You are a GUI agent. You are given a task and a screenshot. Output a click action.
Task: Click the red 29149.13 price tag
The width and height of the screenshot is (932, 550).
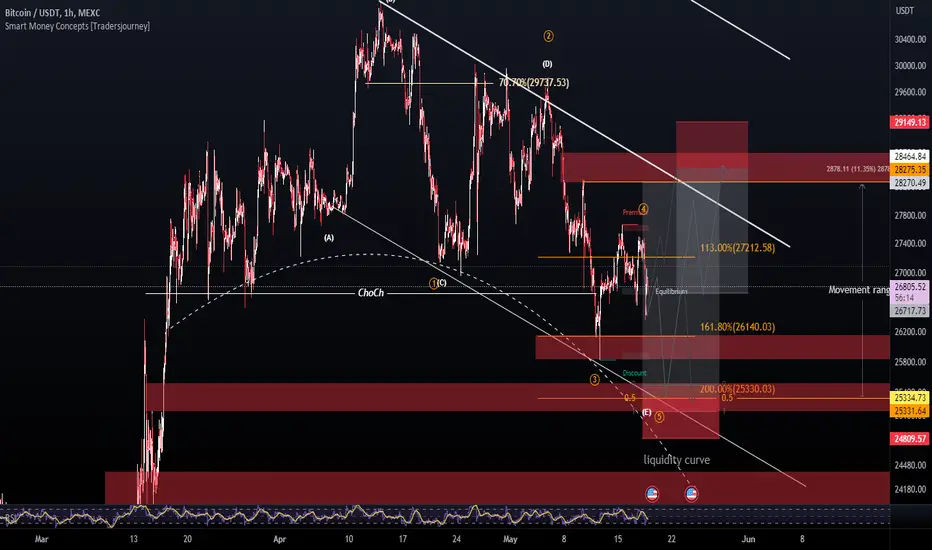(910, 122)
